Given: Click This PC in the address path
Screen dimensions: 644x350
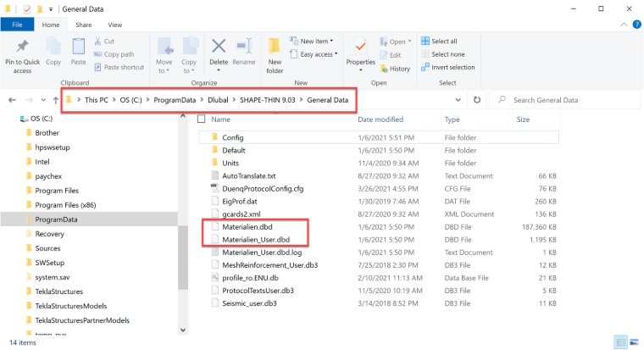Looking at the screenshot, I should [x=97, y=100].
